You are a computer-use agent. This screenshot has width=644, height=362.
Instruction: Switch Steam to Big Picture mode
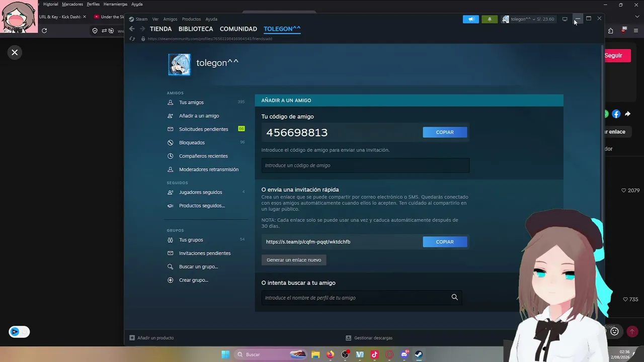click(565, 19)
